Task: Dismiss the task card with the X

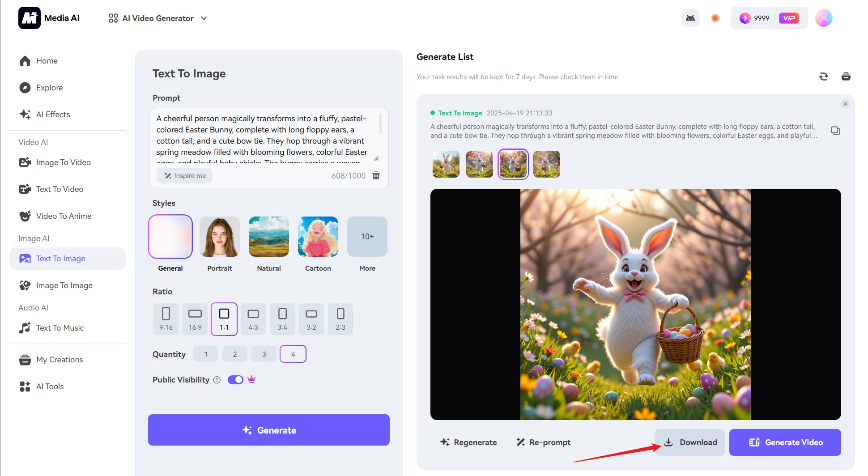Action: 845,103
